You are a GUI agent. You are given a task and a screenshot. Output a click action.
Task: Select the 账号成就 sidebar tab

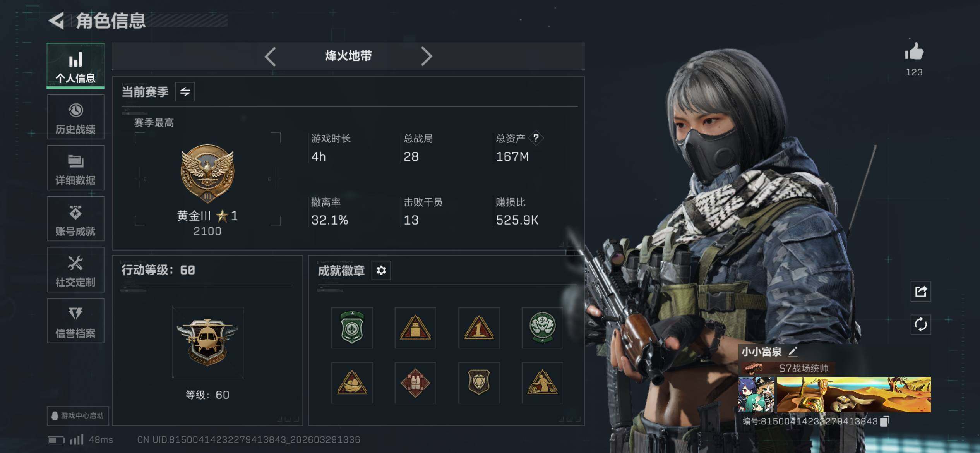pyautogui.click(x=75, y=219)
